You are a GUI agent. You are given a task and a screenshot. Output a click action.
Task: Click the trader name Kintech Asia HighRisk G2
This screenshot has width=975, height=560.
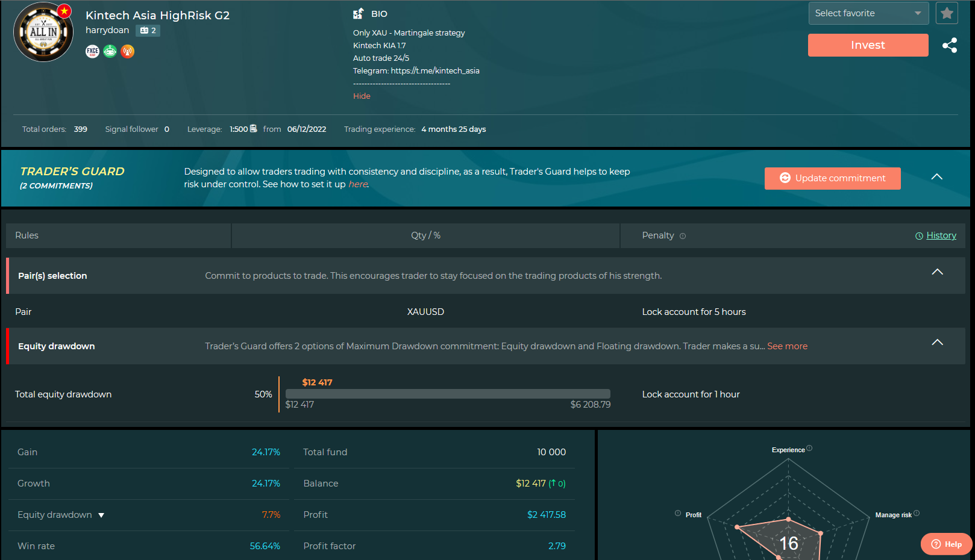158,15
